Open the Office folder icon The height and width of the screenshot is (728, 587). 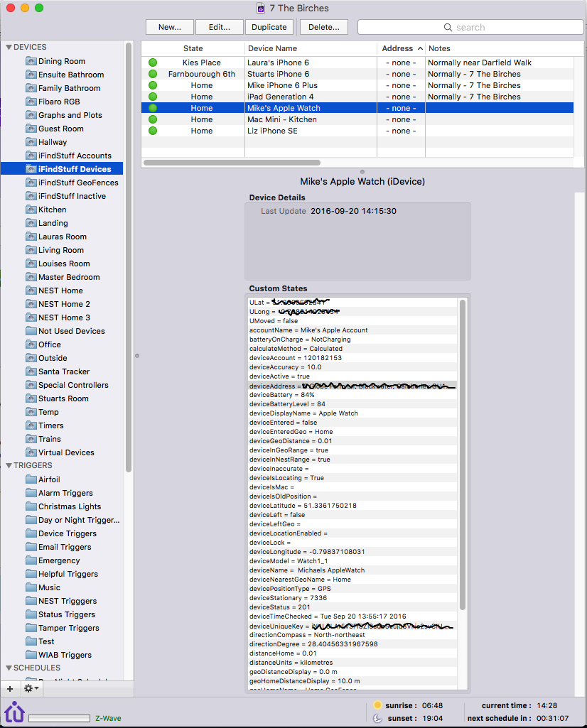click(31, 344)
